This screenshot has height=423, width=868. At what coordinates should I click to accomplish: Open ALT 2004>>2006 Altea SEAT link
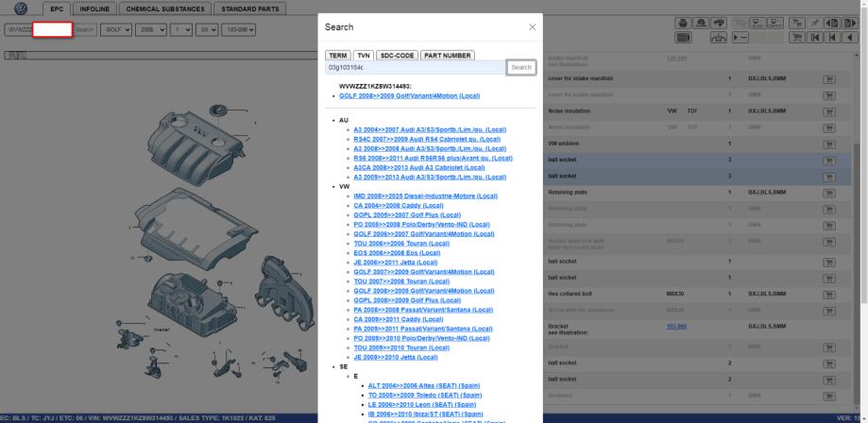423,386
